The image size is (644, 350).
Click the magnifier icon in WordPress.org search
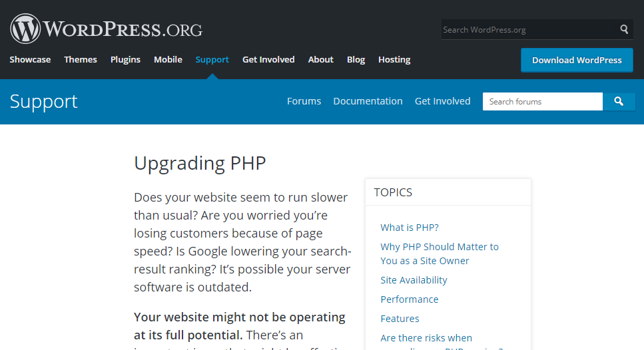tap(624, 29)
